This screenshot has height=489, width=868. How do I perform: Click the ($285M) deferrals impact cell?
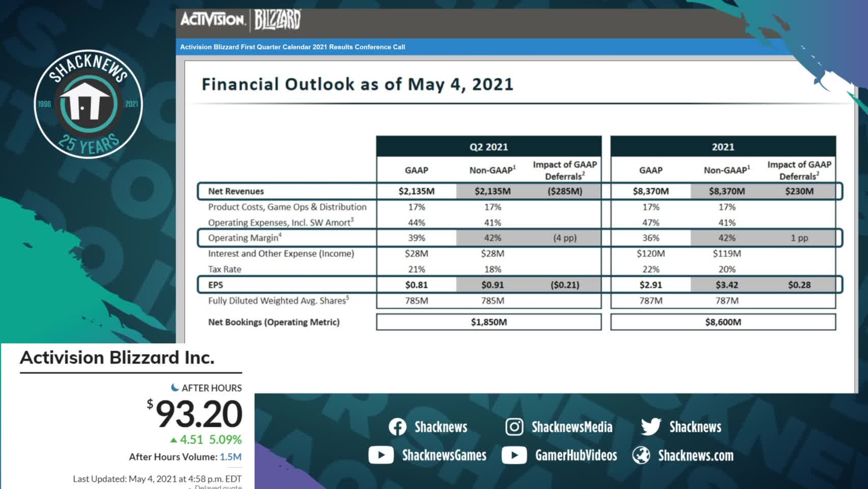(564, 191)
